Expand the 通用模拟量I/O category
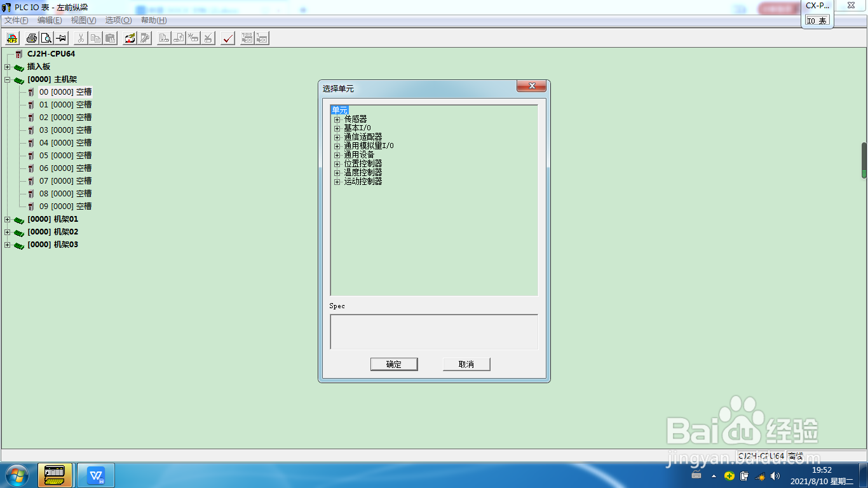This screenshot has height=488, width=868. click(337, 146)
